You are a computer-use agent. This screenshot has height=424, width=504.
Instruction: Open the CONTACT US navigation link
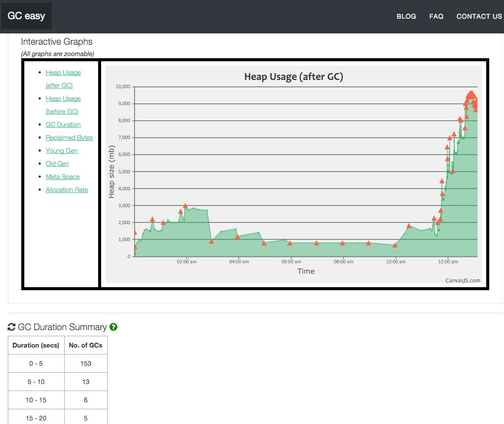479,17
